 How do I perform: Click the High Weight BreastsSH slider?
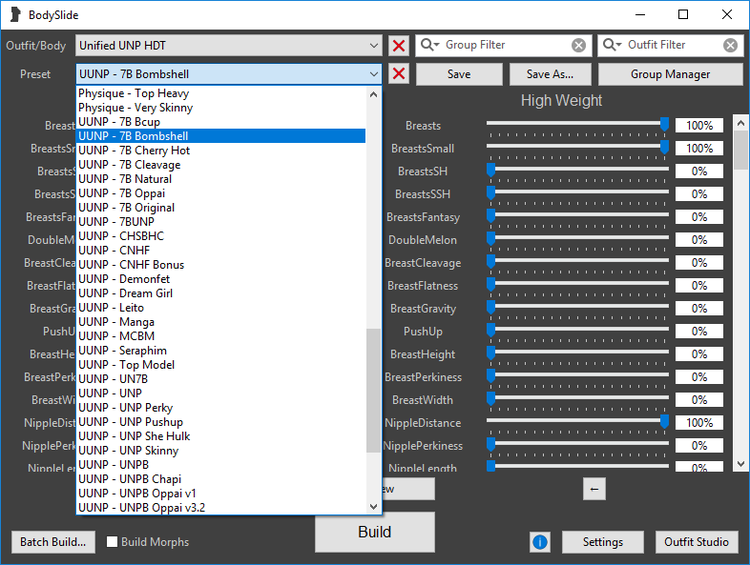point(578,170)
